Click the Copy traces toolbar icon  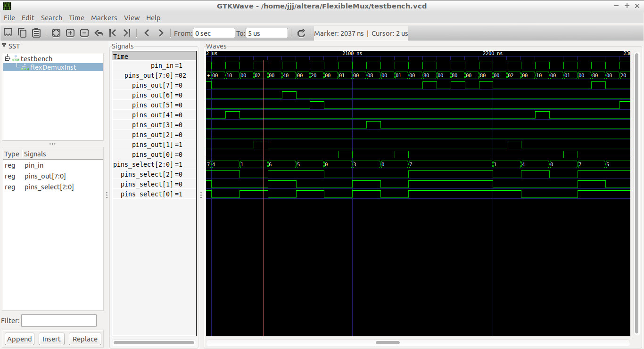tap(22, 33)
